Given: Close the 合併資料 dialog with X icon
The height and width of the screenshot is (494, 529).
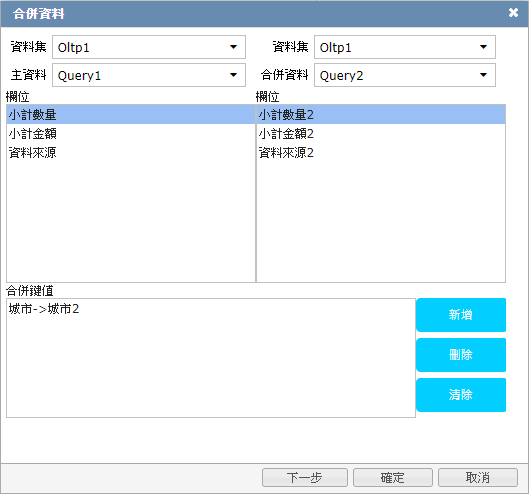Looking at the screenshot, I should coord(513,13).
